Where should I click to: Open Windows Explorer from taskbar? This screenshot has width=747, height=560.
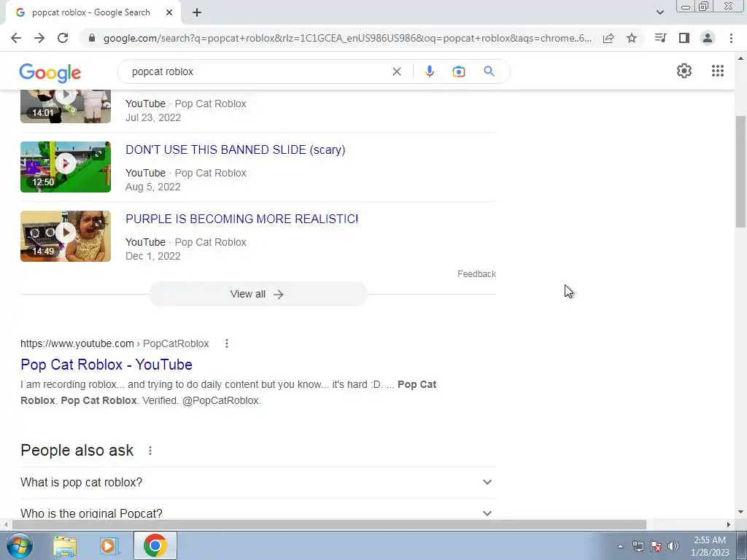point(65,545)
